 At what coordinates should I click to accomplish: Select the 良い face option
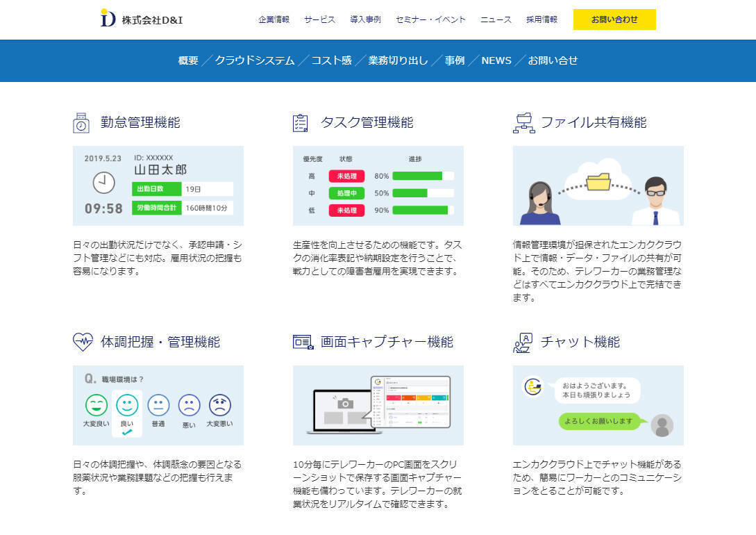point(127,406)
